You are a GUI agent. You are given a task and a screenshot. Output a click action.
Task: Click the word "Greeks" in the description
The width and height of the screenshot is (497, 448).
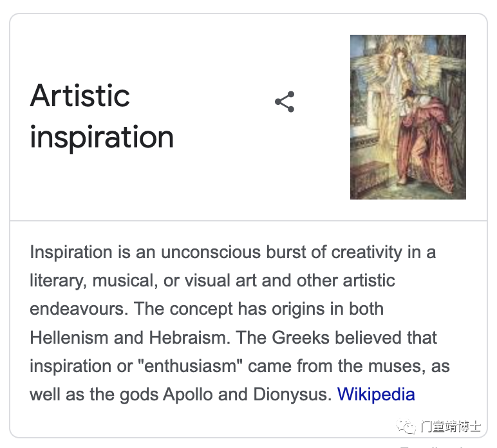pos(301,337)
